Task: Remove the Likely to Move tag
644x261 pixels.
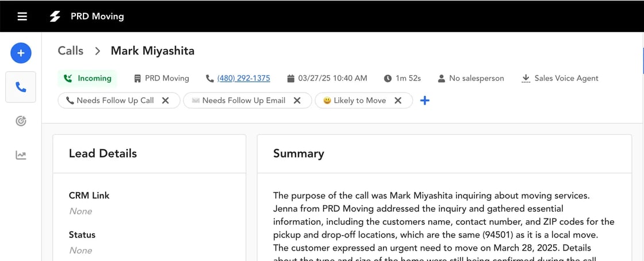Action: 397,101
